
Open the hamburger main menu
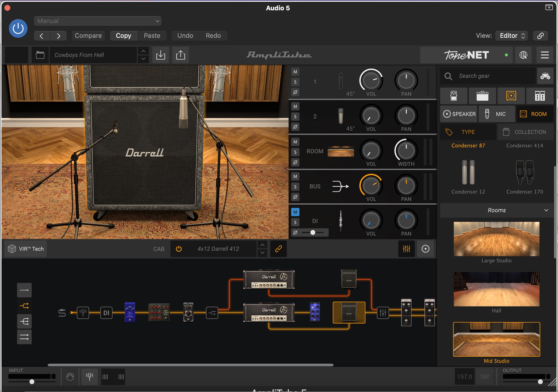point(545,55)
